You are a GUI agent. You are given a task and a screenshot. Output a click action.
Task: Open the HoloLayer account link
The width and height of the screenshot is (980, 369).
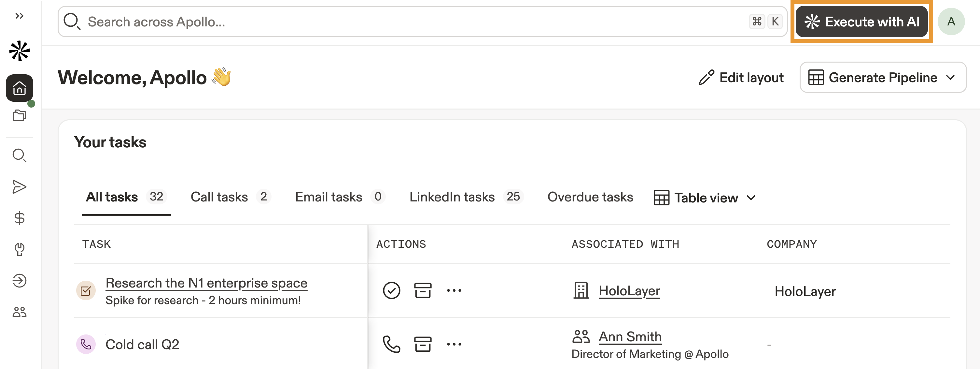tap(629, 291)
